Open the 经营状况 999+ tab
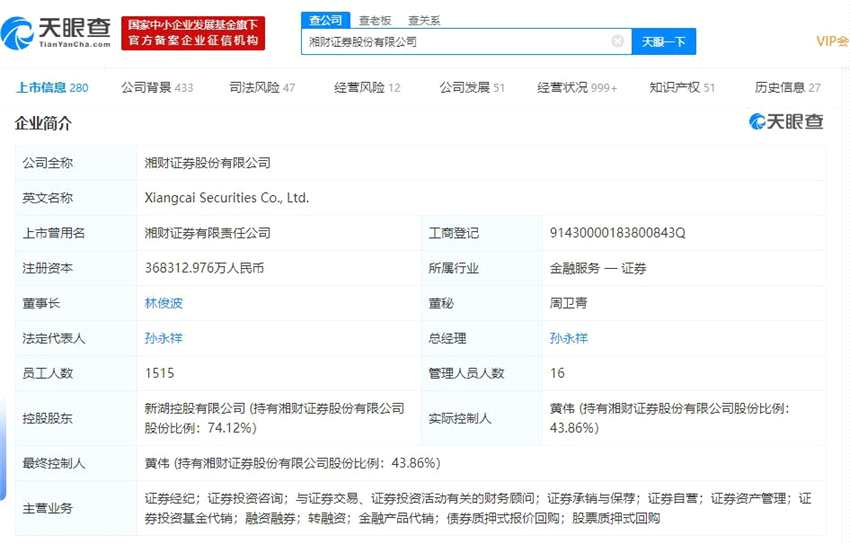 pyautogui.click(x=577, y=87)
